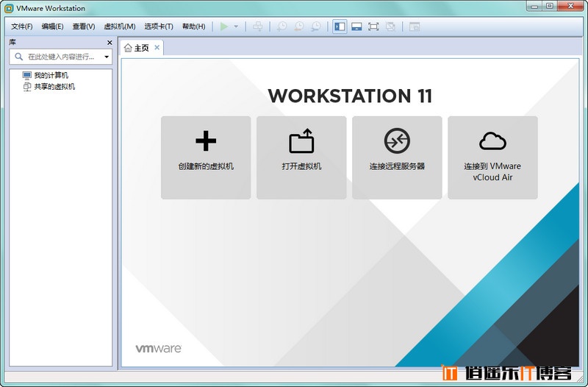
Task: Click the console view toolbar icon
Action: point(415,26)
